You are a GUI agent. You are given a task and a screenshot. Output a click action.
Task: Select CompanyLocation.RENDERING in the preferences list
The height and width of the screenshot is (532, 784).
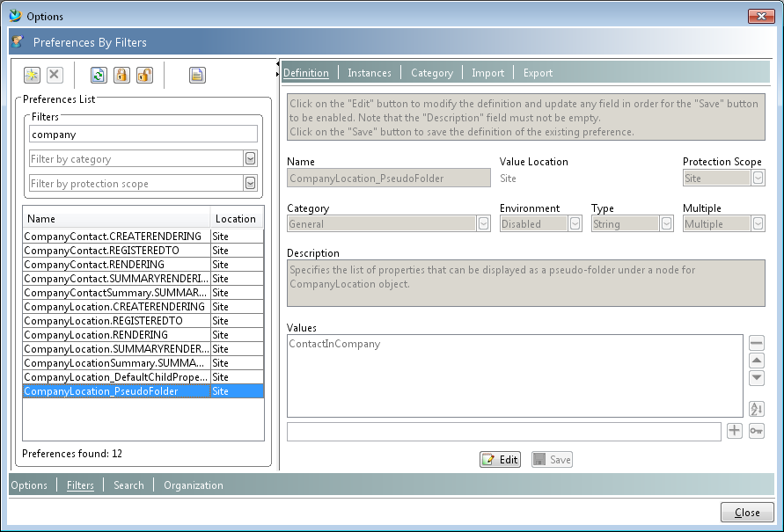coord(96,335)
